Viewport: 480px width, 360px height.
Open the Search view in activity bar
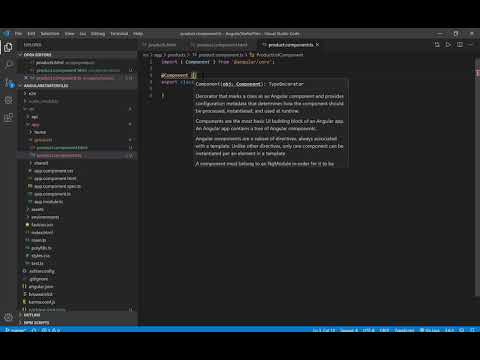coord(8,64)
